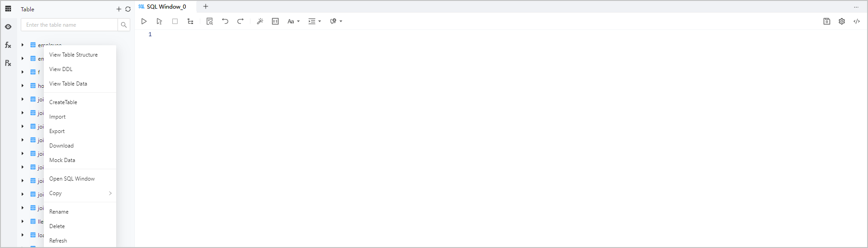Viewport: 868px width, 248px height.
Task: Click the magic wand format icon
Action: coord(260,21)
